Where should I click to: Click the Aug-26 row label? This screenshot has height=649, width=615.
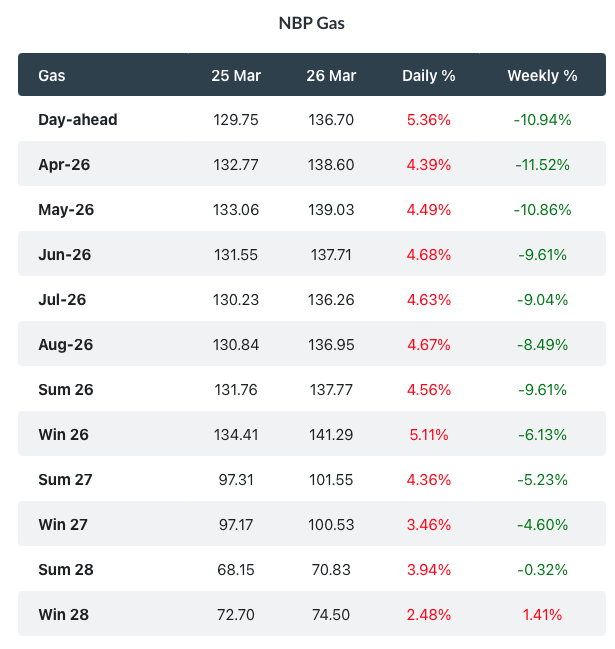coord(65,345)
